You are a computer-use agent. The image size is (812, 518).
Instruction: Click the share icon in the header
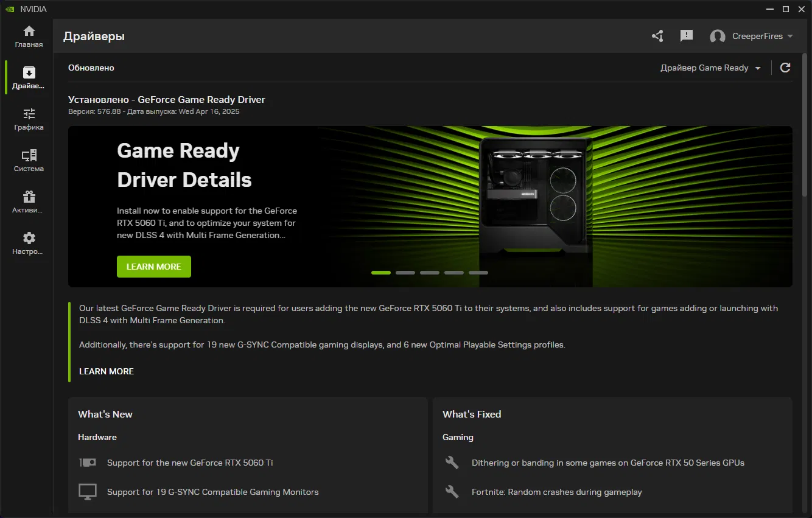[x=657, y=36]
